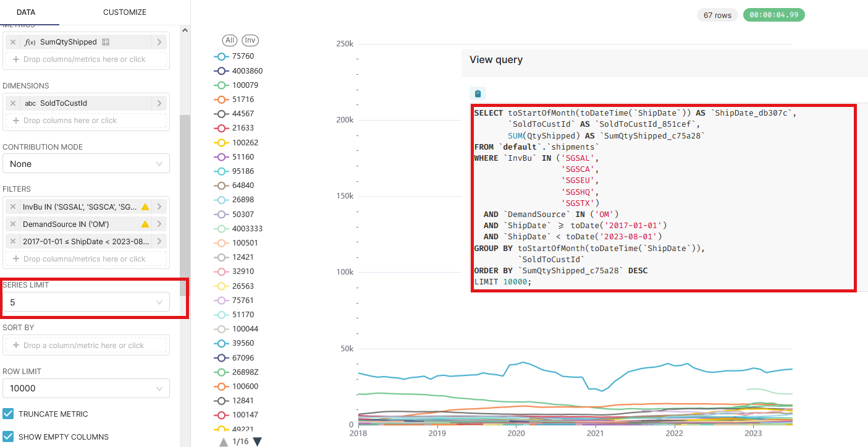
Task: Select the DATA tab
Action: (x=26, y=12)
